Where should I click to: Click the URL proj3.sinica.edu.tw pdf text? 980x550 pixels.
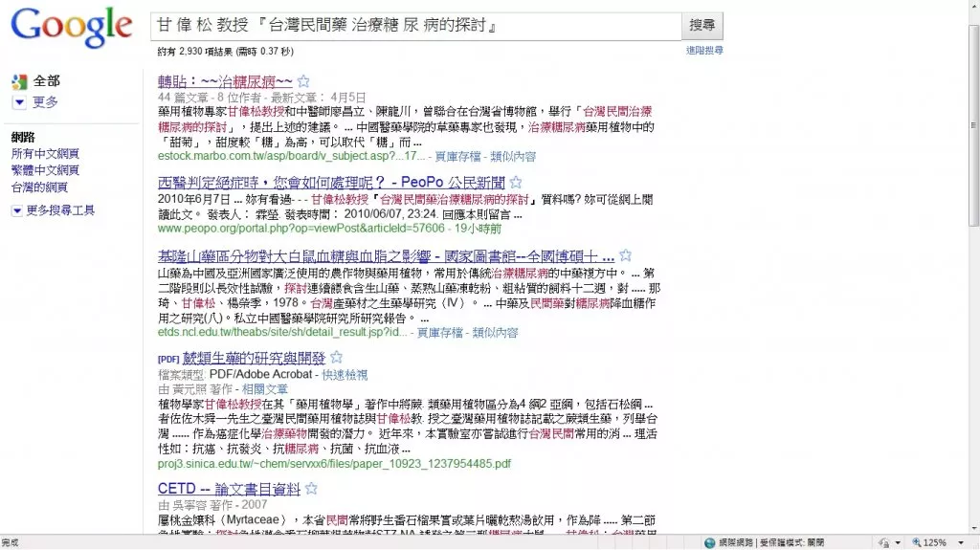(334, 464)
